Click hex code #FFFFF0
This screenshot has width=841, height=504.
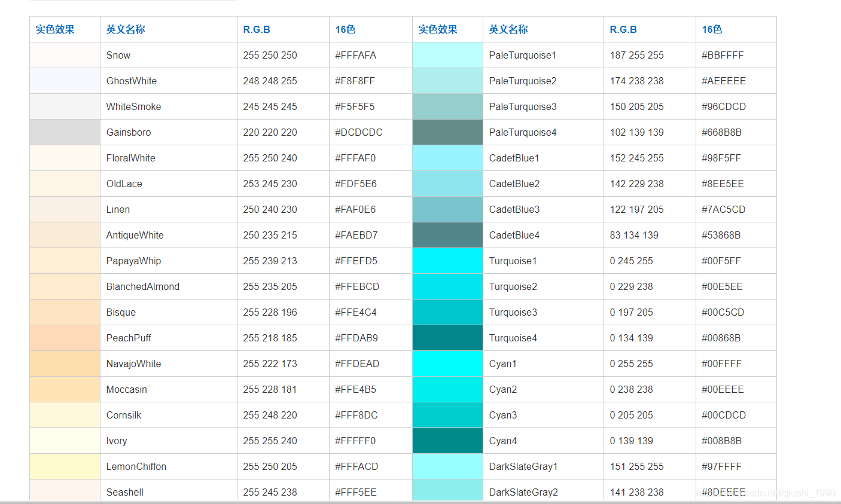(x=355, y=441)
